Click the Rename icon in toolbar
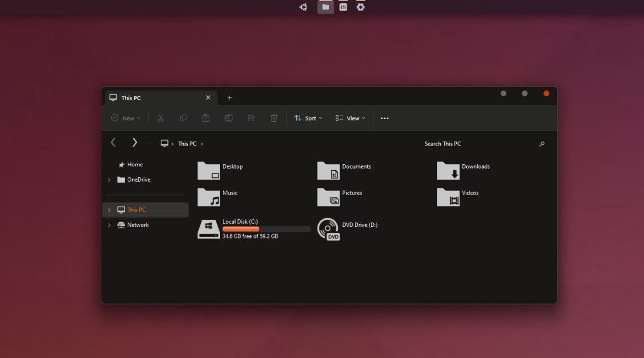Viewport: 644px width, 358px height. (x=228, y=118)
